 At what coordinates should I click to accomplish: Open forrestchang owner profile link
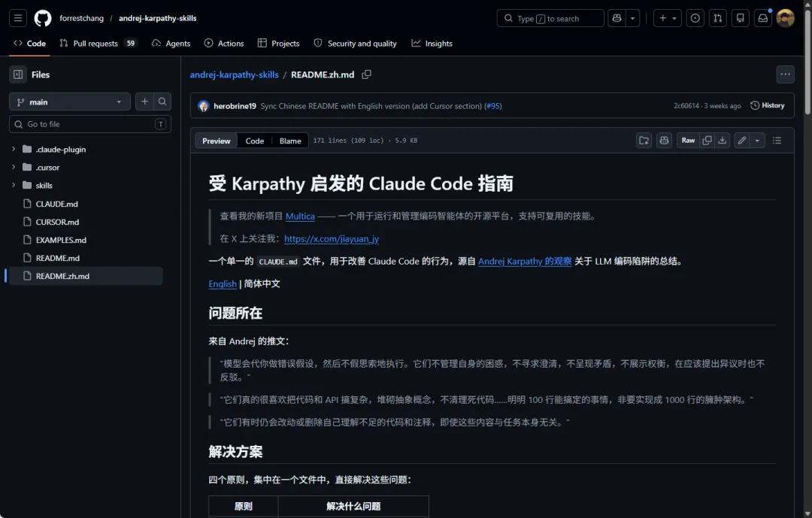(x=81, y=18)
